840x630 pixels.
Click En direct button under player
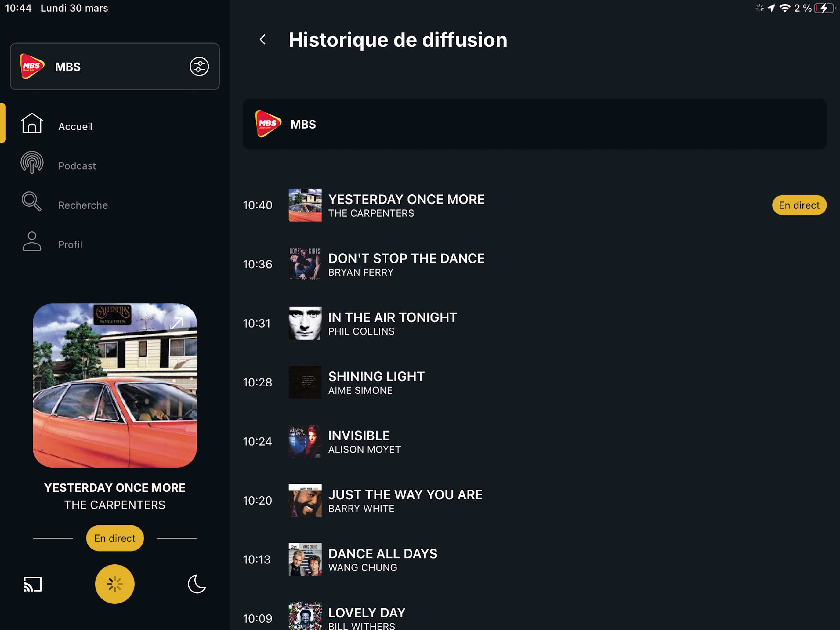(x=115, y=538)
